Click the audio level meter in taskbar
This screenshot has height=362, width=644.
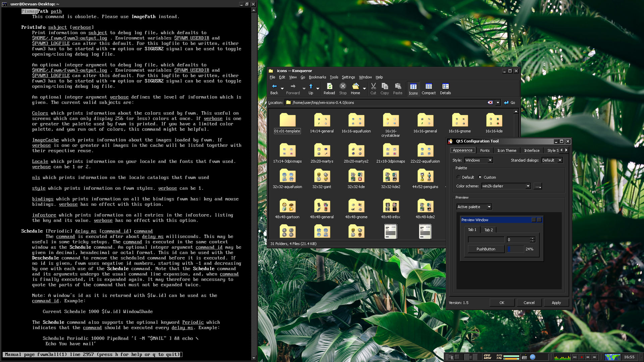(562, 357)
